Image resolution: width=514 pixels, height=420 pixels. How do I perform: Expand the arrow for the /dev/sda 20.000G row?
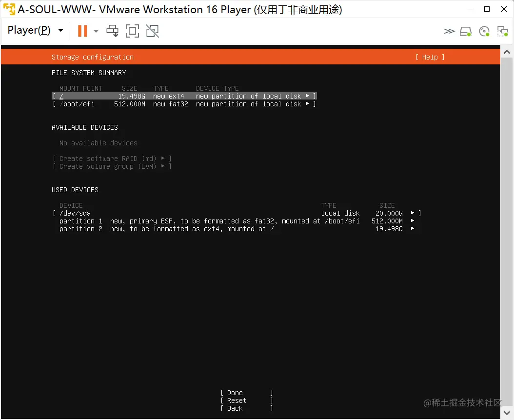[413, 213]
